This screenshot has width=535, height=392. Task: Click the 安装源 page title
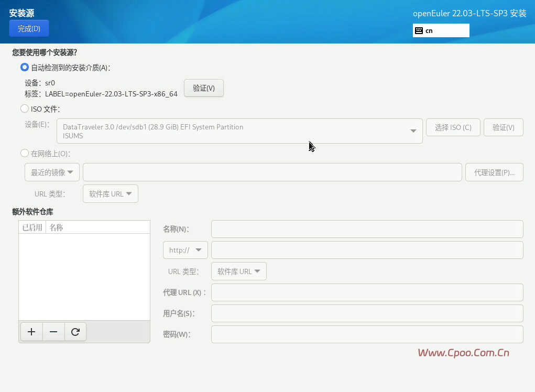click(21, 13)
